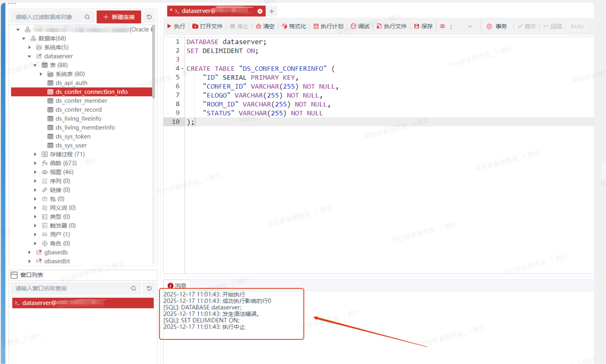Expand the 系统表 (80) folder
The image size is (606, 364).
(x=41, y=74)
